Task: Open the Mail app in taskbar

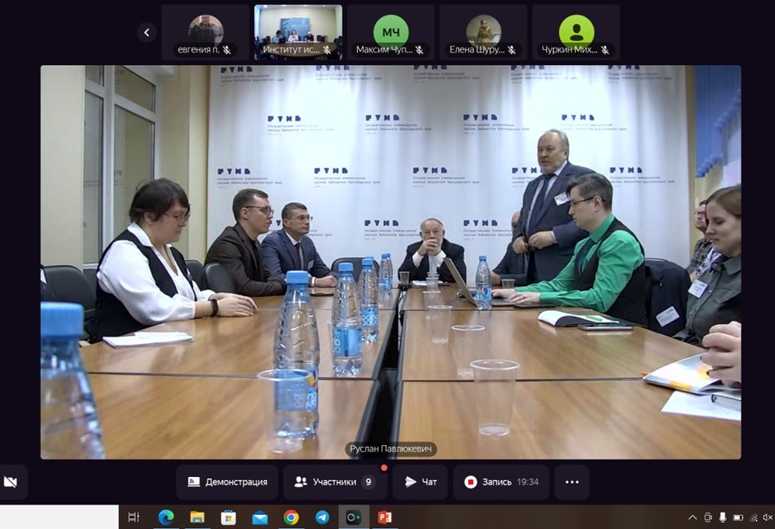Action: click(260, 517)
